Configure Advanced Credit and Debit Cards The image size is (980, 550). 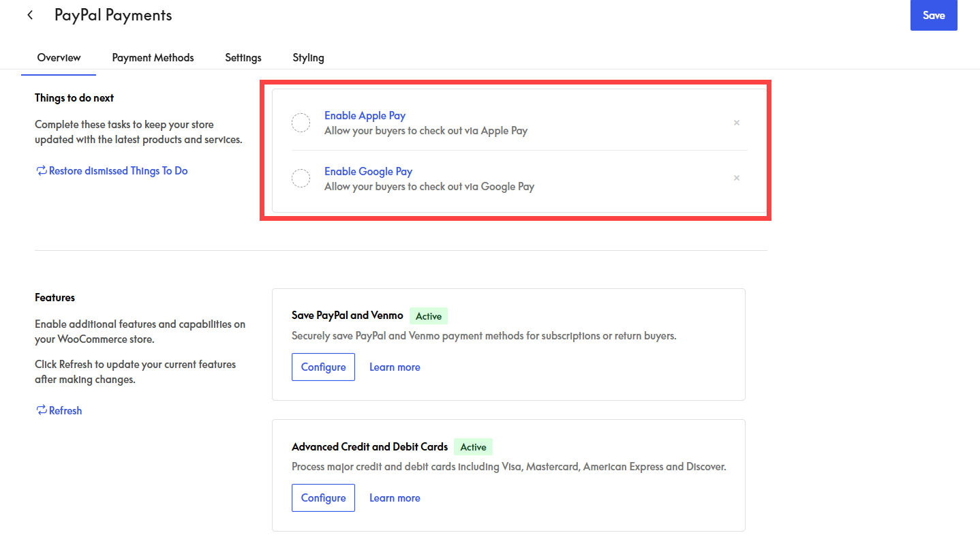tap(323, 498)
